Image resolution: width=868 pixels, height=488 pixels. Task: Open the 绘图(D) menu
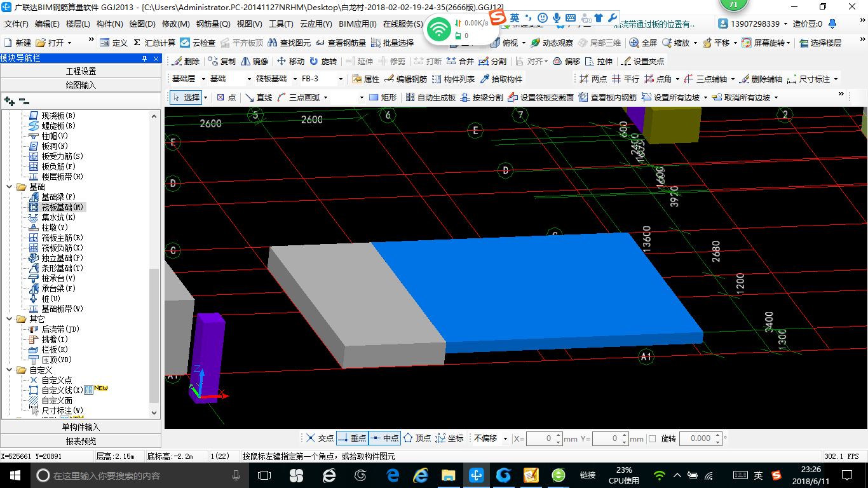(142, 24)
